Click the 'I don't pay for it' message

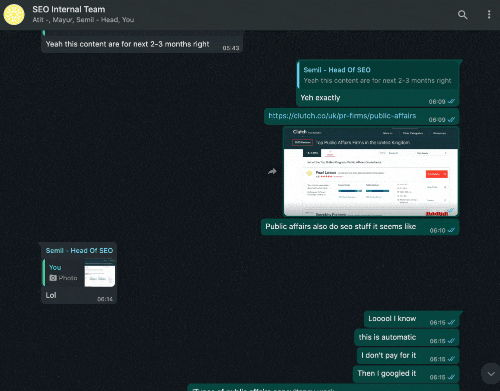[x=408, y=356]
